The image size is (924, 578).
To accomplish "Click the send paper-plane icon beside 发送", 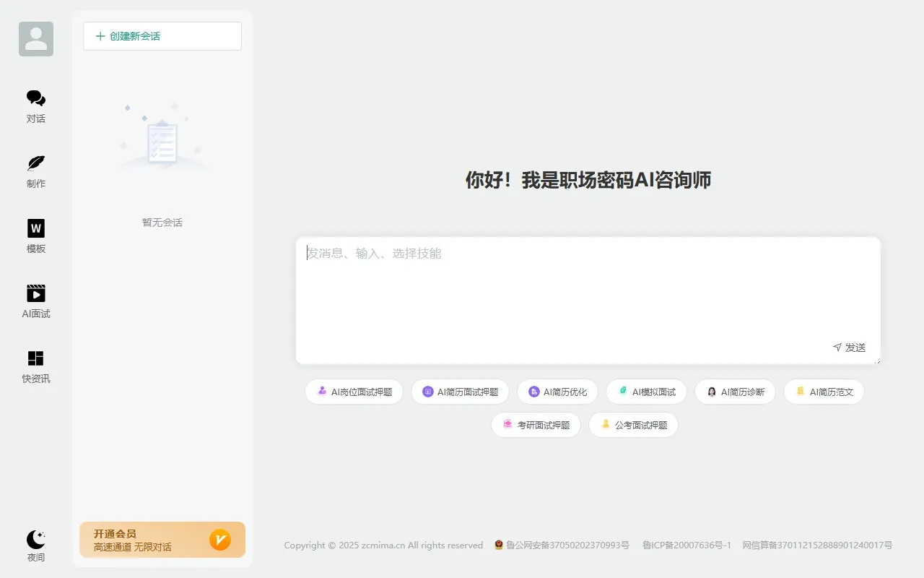I will coord(837,348).
